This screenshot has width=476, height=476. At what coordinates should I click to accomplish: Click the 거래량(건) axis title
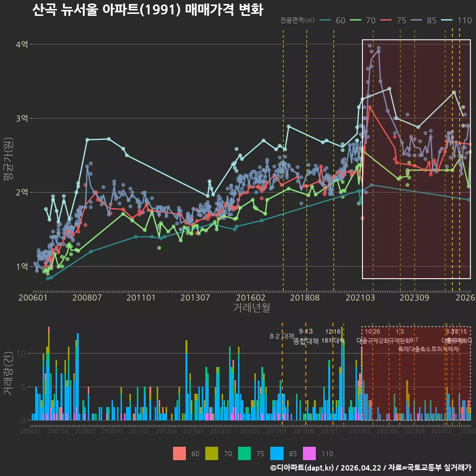click(x=8, y=373)
